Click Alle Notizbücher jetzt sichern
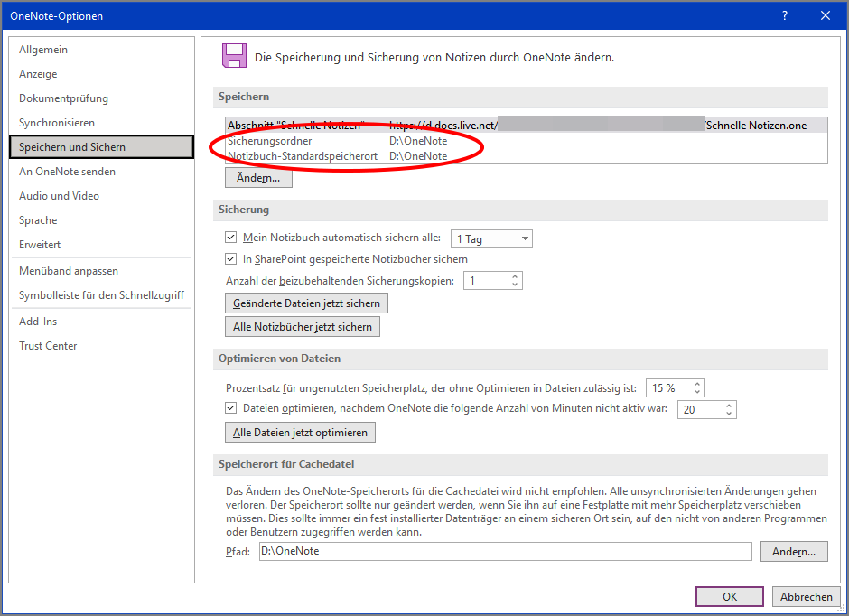849x616 pixels. [303, 326]
